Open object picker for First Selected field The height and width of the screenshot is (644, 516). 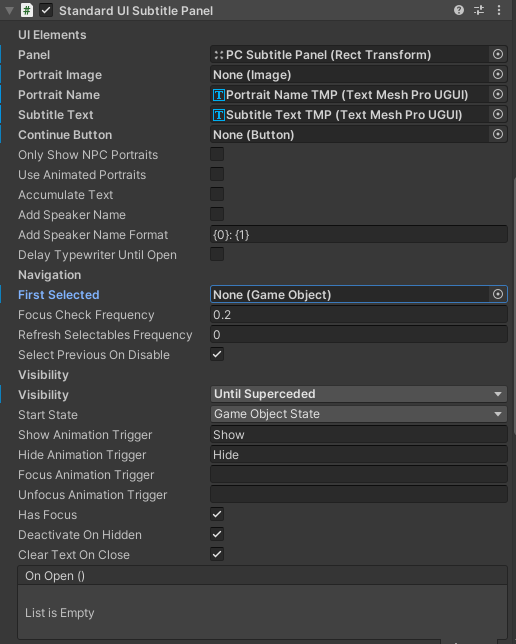point(498,294)
